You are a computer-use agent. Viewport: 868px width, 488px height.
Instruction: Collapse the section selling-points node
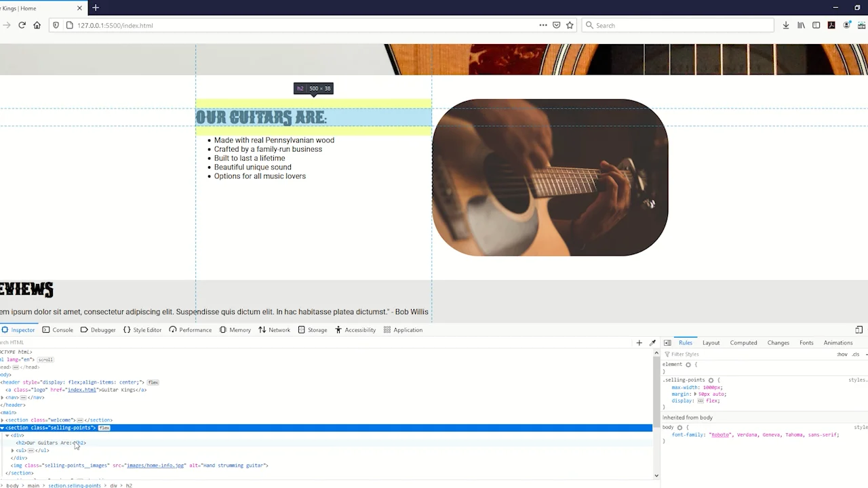2,428
